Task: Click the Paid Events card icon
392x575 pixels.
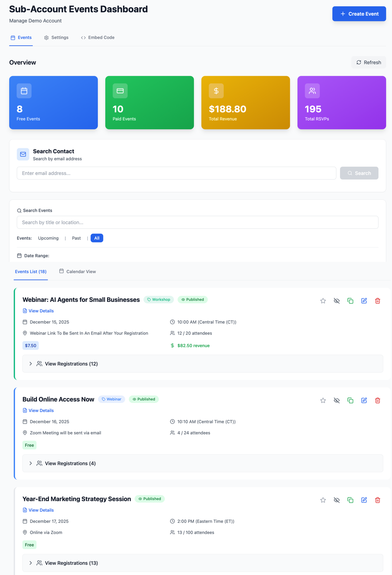Action: click(x=120, y=91)
